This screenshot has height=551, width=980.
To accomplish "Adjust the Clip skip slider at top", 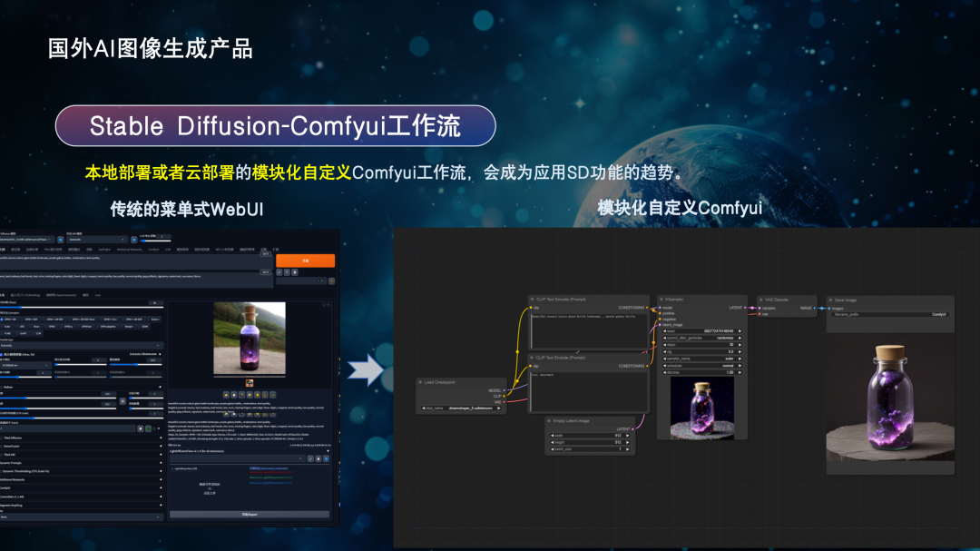I will point(155,241).
